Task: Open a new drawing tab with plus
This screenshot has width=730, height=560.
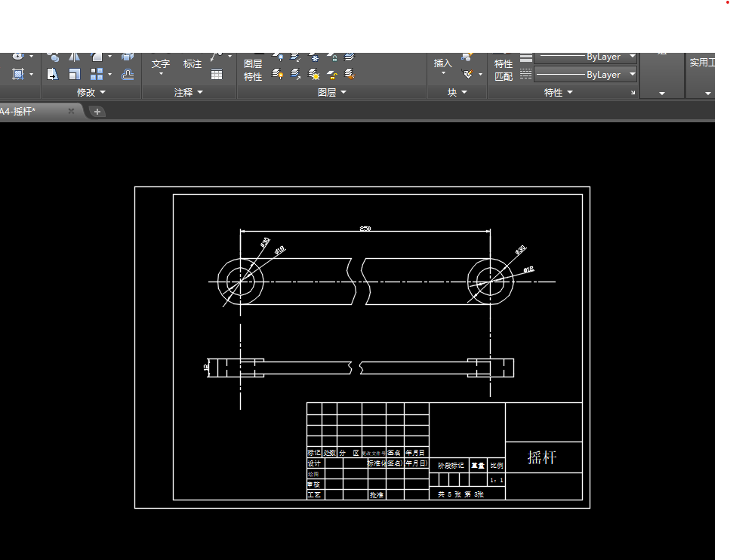Action: tap(97, 112)
